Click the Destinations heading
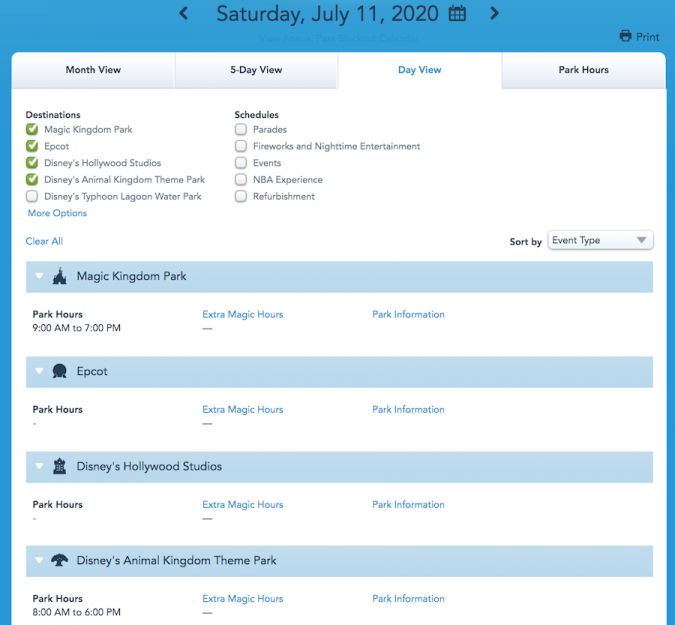This screenshot has width=675, height=625. tap(53, 115)
